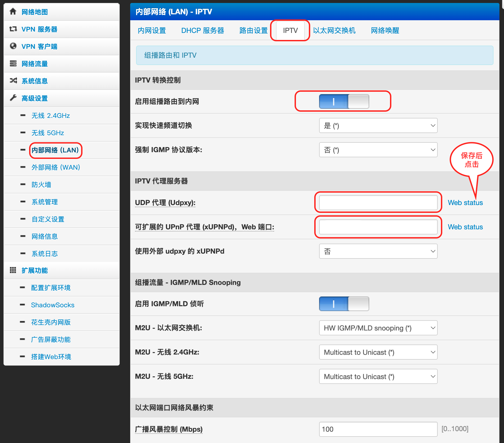504x443 pixels.
Task: Switch to the 以太网交换机 tab
Action: pos(334,30)
